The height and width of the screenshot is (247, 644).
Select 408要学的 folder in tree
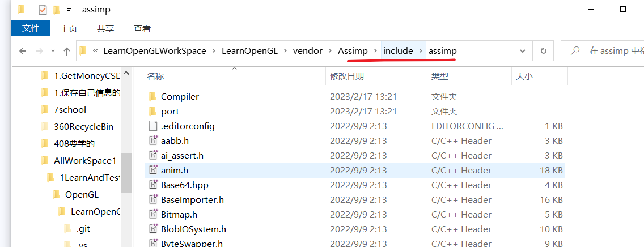click(74, 143)
